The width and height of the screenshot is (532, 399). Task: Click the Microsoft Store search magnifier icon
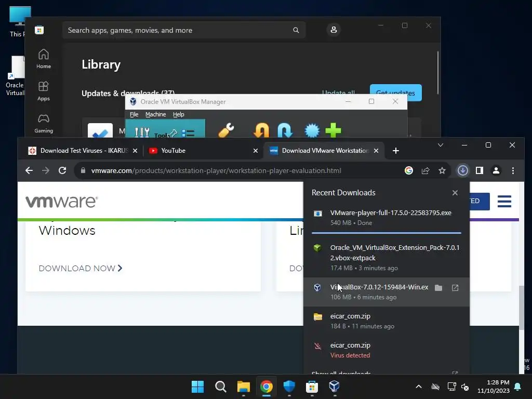[296, 30]
